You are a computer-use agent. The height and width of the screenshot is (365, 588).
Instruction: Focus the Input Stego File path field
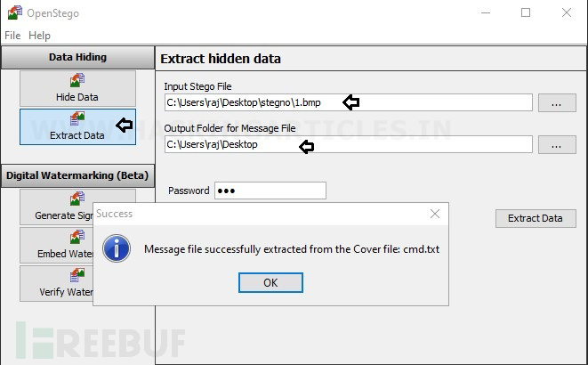click(x=349, y=102)
